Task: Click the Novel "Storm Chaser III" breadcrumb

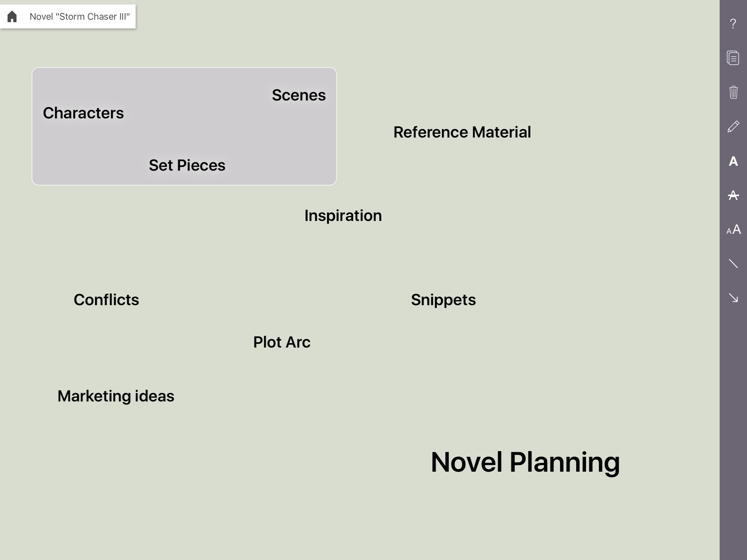Action: click(80, 17)
